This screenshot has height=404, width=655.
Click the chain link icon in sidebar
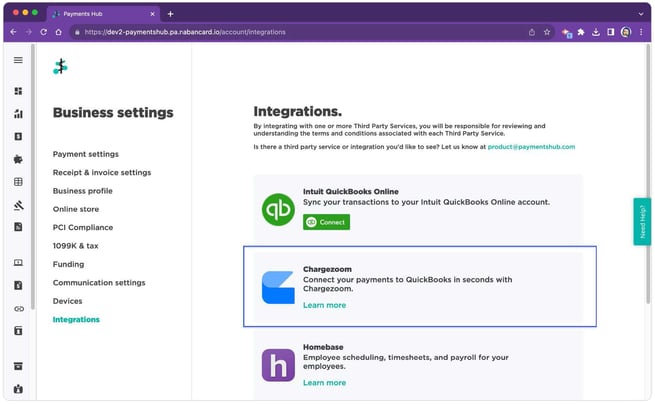pyautogui.click(x=19, y=309)
